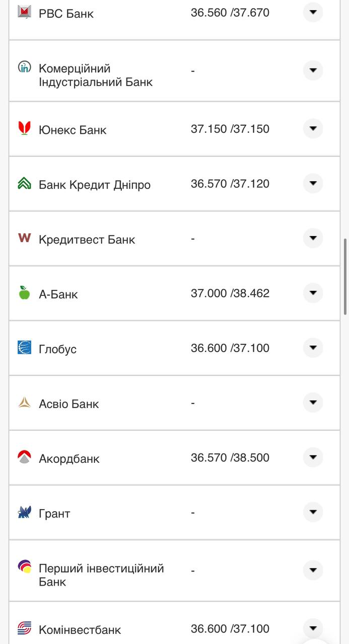
Task: Click the Асвіо Банк star logo
Action: click(x=24, y=403)
